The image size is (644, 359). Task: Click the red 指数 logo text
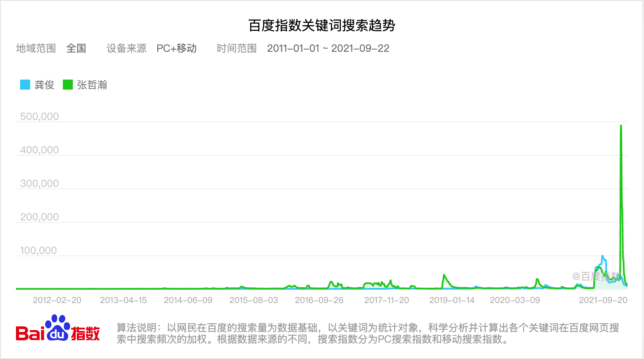(85, 333)
